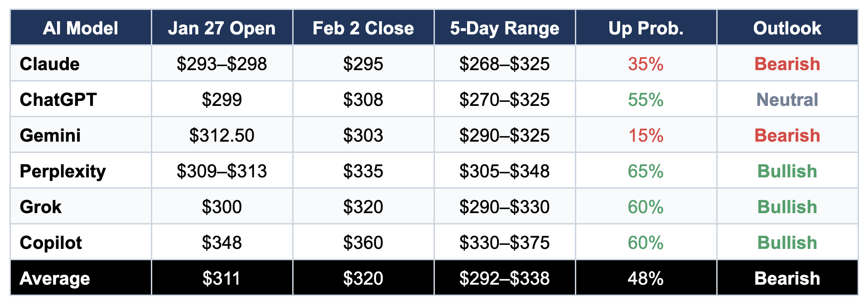Select the Copilot row label
The width and height of the screenshot is (868, 305).
(x=51, y=243)
